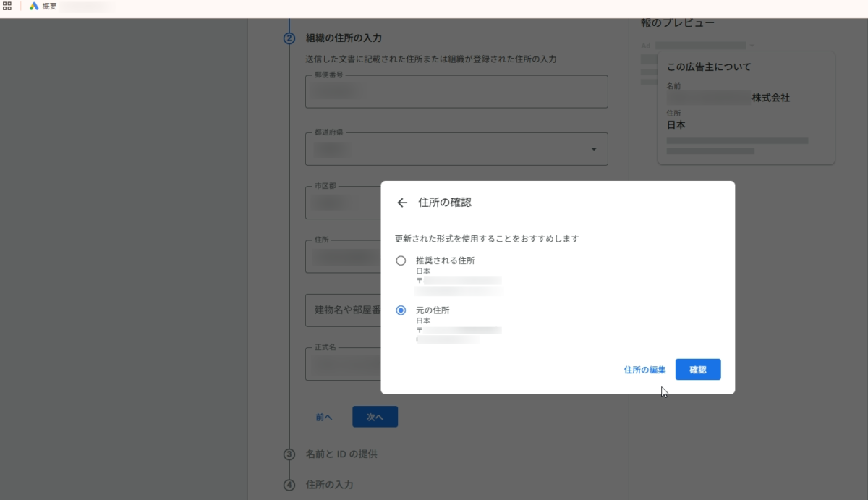Click the step 4 circle icon
The width and height of the screenshot is (868, 500).
289,485
